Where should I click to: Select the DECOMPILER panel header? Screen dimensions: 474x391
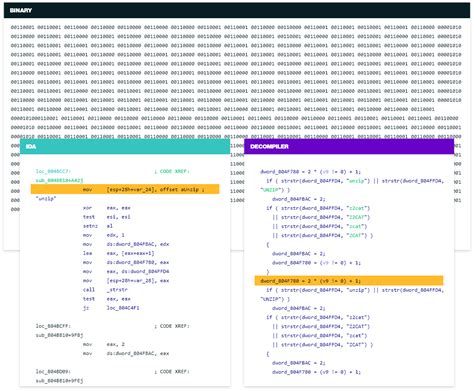(x=349, y=146)
